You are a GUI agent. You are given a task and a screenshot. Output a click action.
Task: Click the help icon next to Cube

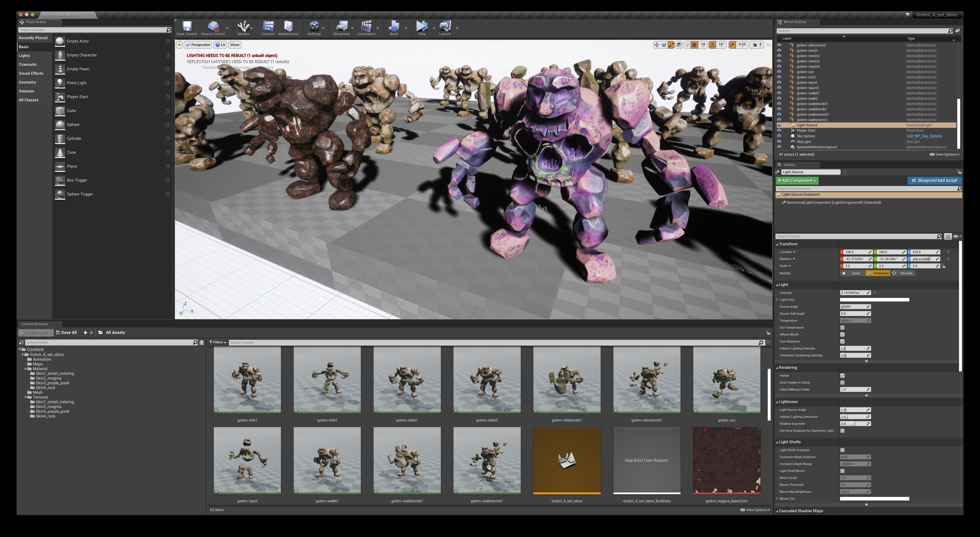point(168,111)
